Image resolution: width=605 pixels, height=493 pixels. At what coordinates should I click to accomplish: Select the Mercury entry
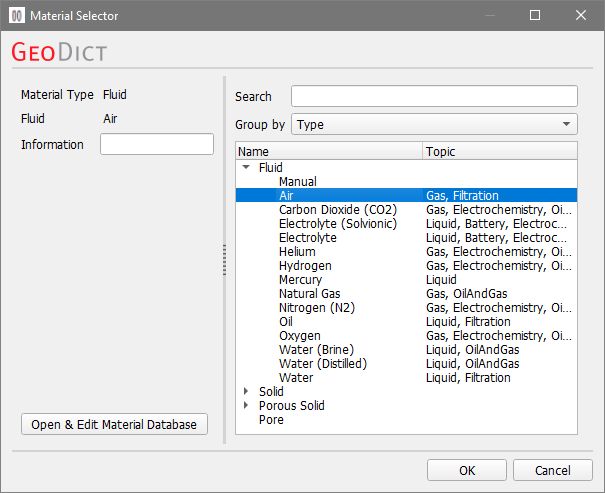coord(301,279)
